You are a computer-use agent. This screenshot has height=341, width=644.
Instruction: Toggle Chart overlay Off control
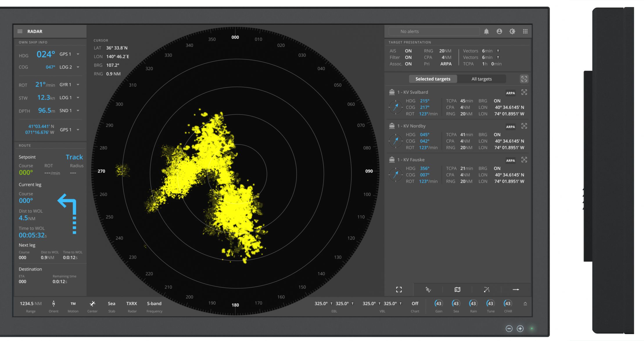pyautogui.click(x=415, y=303)
